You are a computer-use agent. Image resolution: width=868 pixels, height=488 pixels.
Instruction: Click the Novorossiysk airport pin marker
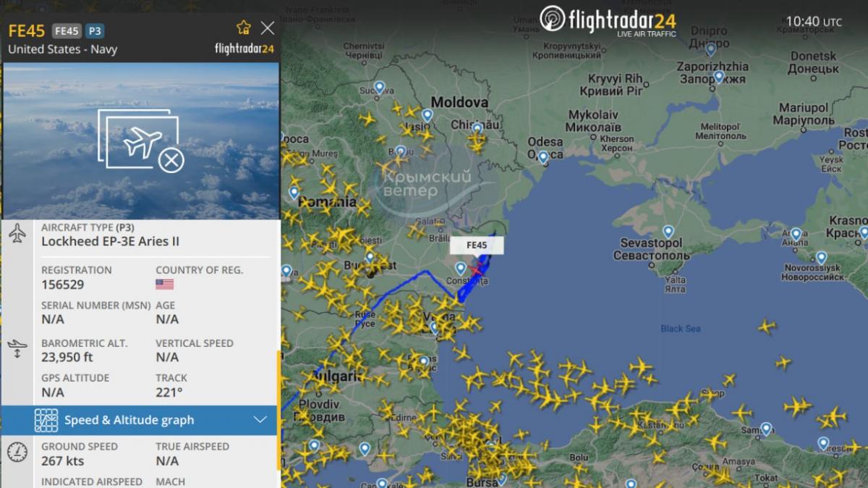coord(821,258)
